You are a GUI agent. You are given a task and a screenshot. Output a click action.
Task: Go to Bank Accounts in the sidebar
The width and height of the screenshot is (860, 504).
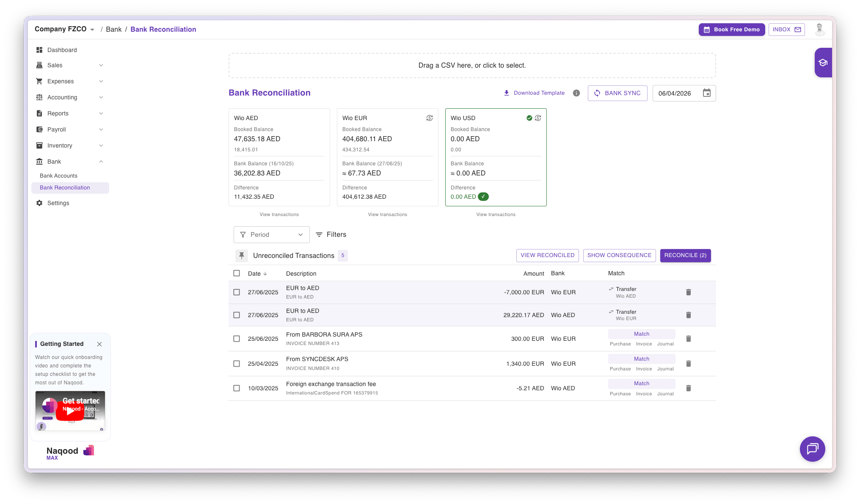point(58,176)
